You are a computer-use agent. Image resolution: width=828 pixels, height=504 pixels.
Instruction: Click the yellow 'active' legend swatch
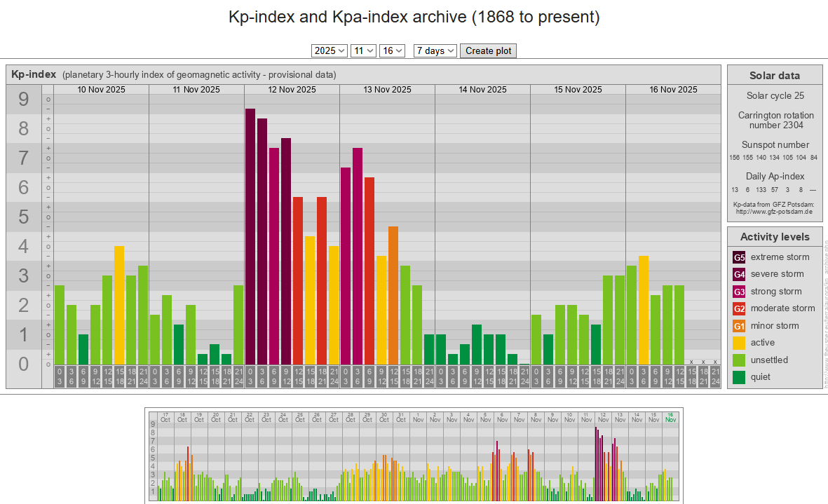point(739,343)
